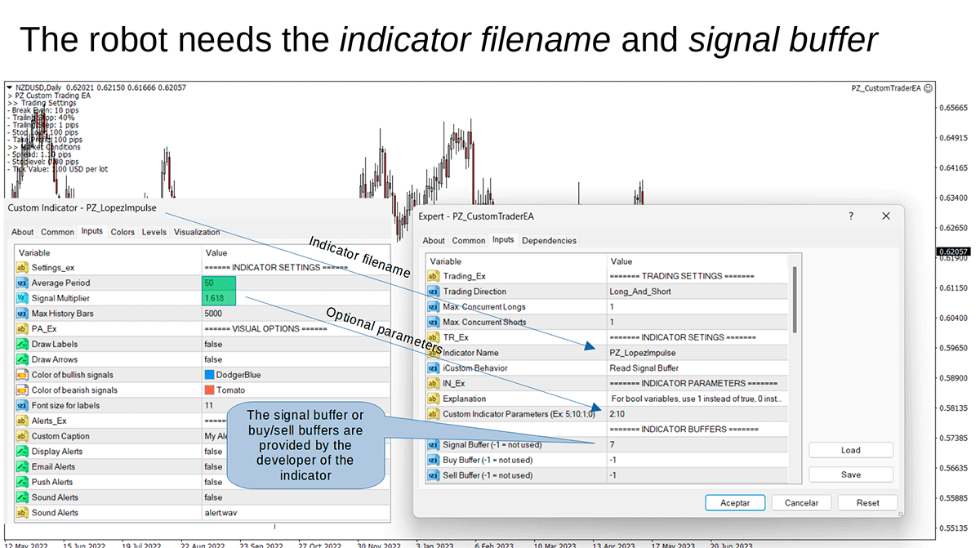Select the IN_Ex row icon
Viewport: 980px width, 548px height.
coord(434,383)
